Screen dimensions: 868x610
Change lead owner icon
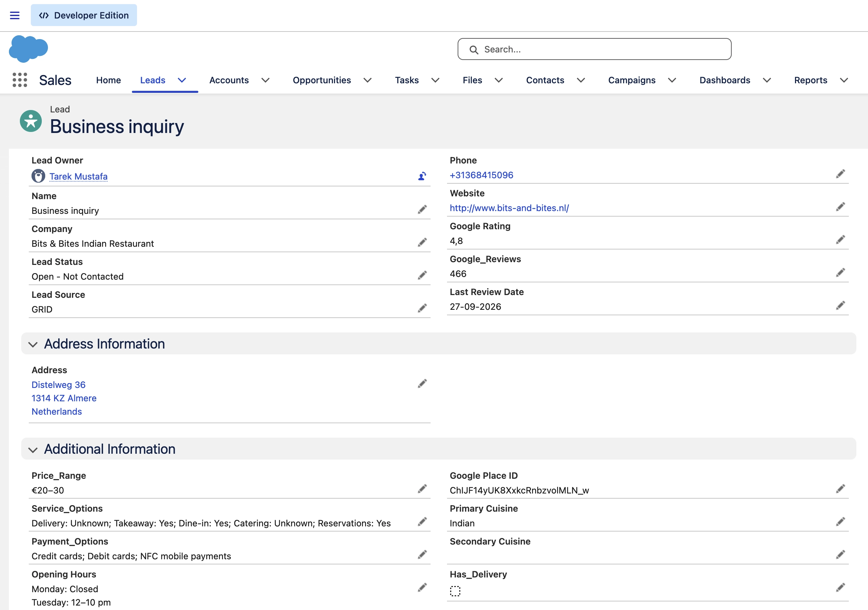point(422,176)
